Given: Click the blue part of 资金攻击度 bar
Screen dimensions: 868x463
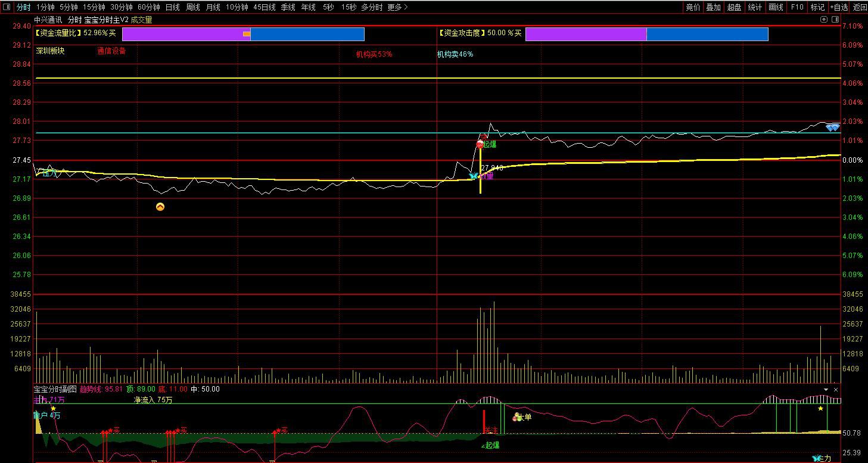Looking at the screenshot, I should [x=707, y=34].
